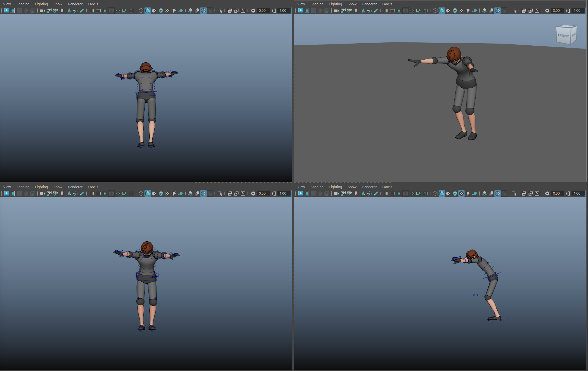Toggle Screen Space Ambient Occlusion top-left panel
The height and width of the screenshot is (371, 588).
(x=190, y=10)
